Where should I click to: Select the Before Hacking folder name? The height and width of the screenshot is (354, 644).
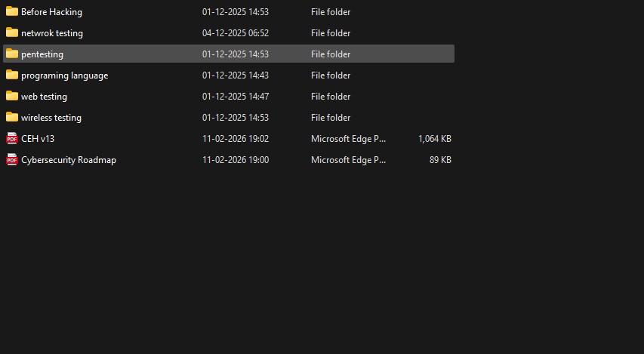[51, 12]
